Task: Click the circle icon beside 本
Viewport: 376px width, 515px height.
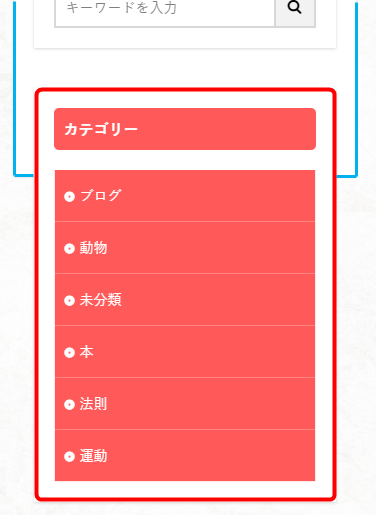Action: [69, 353]
